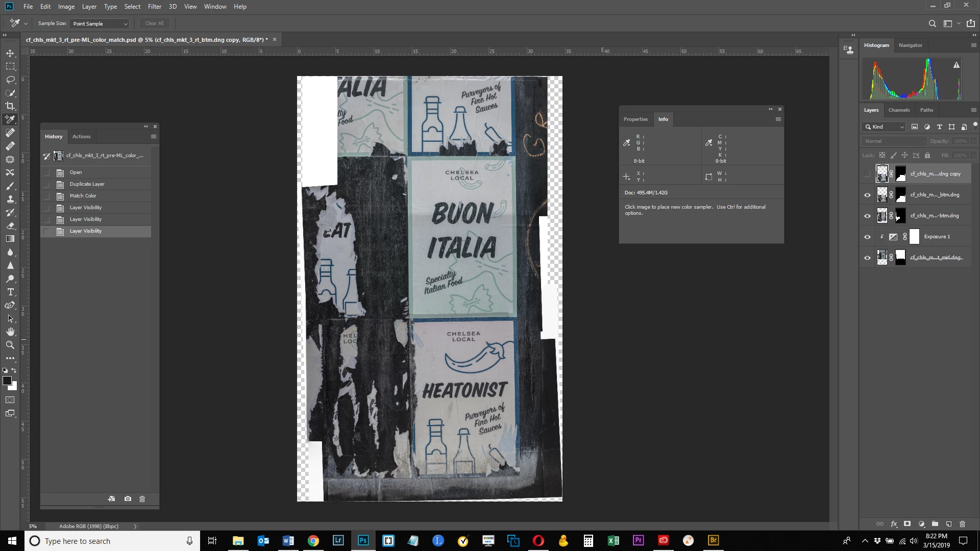Delete current history state trash icon
Viewport: 980px width, 551px height.
pos(142,498)
